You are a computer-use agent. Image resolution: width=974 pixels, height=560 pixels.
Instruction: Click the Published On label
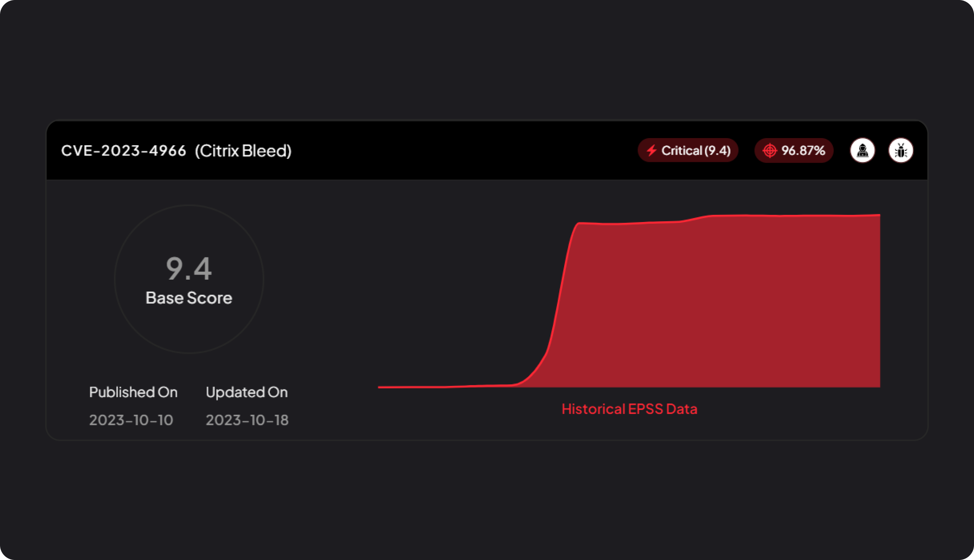pos(134,392)
